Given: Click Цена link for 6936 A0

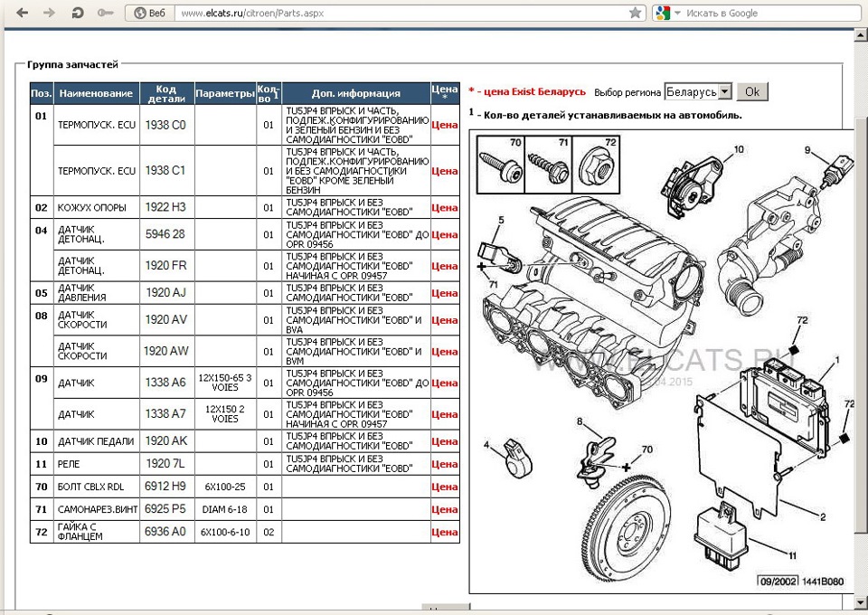Looking at the screenshot, I should 445,533.
